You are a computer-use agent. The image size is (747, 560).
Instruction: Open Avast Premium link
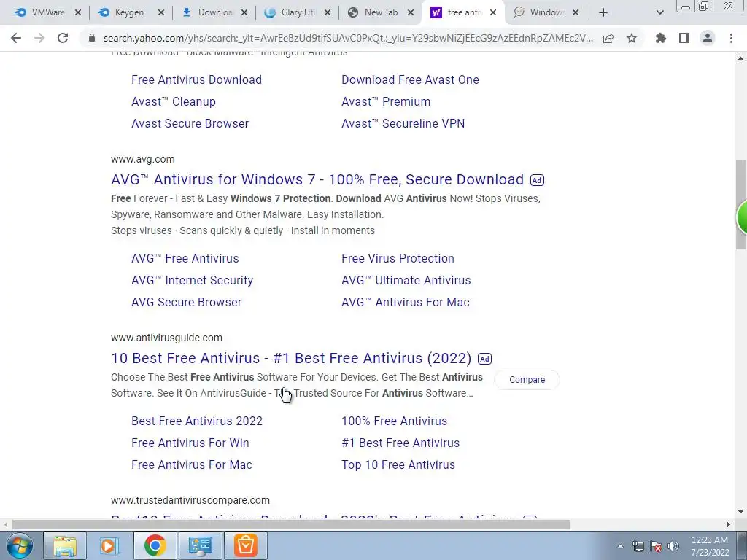click(x=386, y=101)
